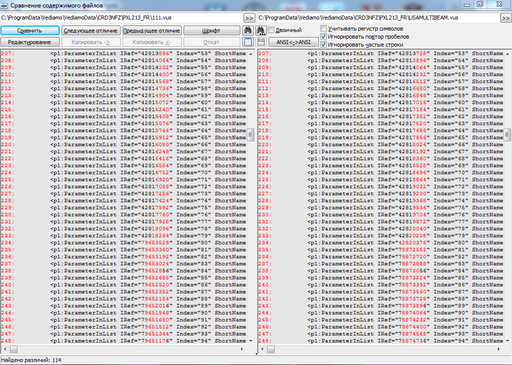The width and height of the screenshot is (512, 365).
Task: Jump to Предыдущее отличие
Action: [x=152, y=31]
